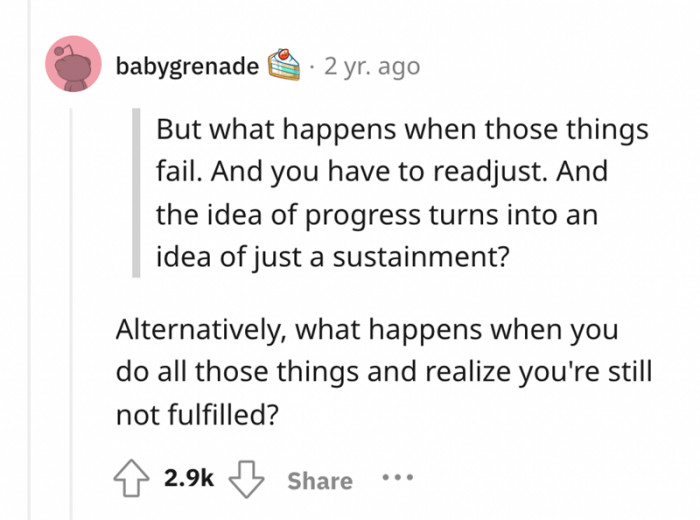The image size is (700, 520).
Task: Click the word "fail." in the quote
Action: (x=179, y=173)
